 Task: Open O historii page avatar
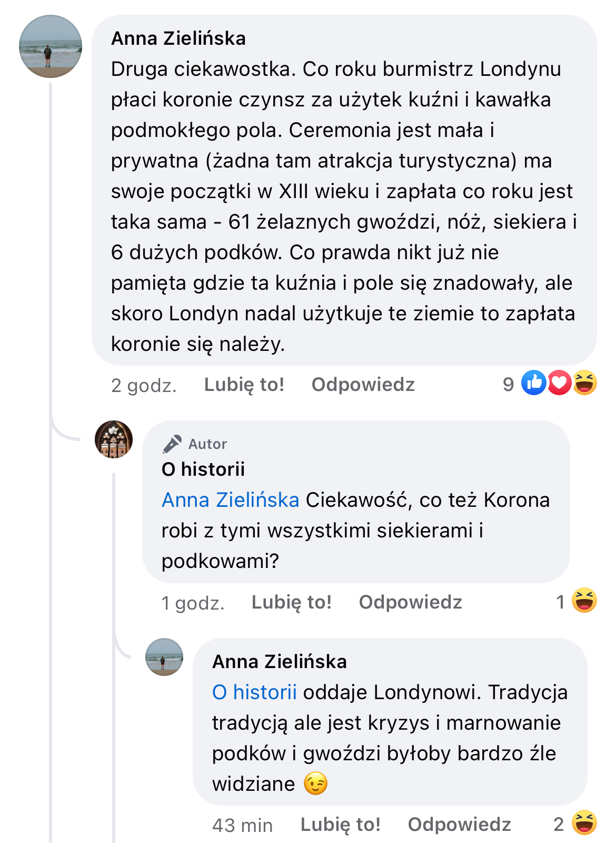click(114, 439)
